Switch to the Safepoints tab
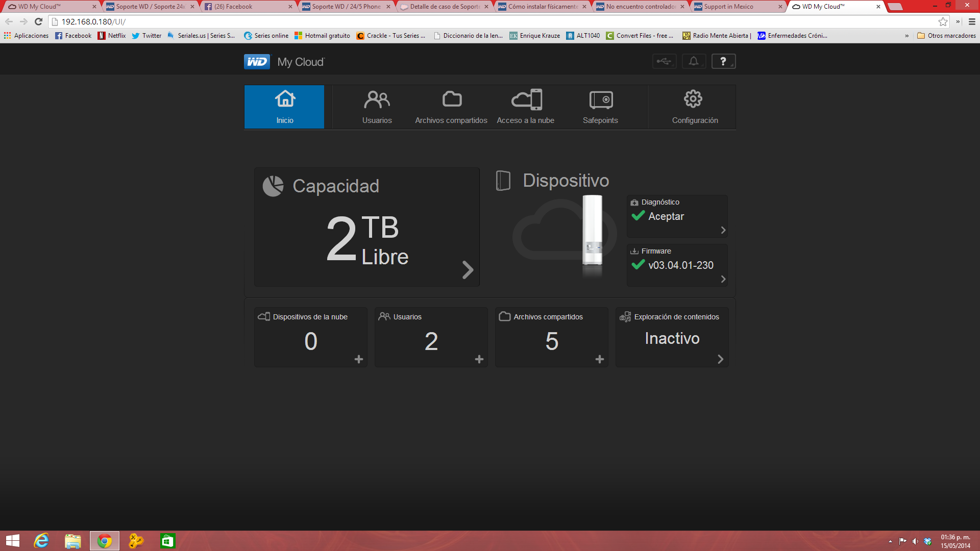This screenshot has height=551, width=980. point(600,107)
